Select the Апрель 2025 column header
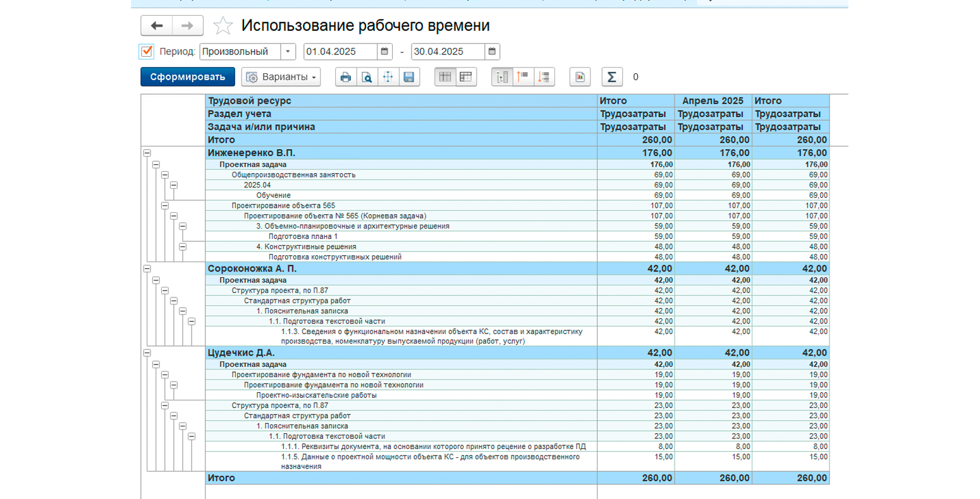The width and height of the screenshot is (980, 499). [x=713, y=101]
